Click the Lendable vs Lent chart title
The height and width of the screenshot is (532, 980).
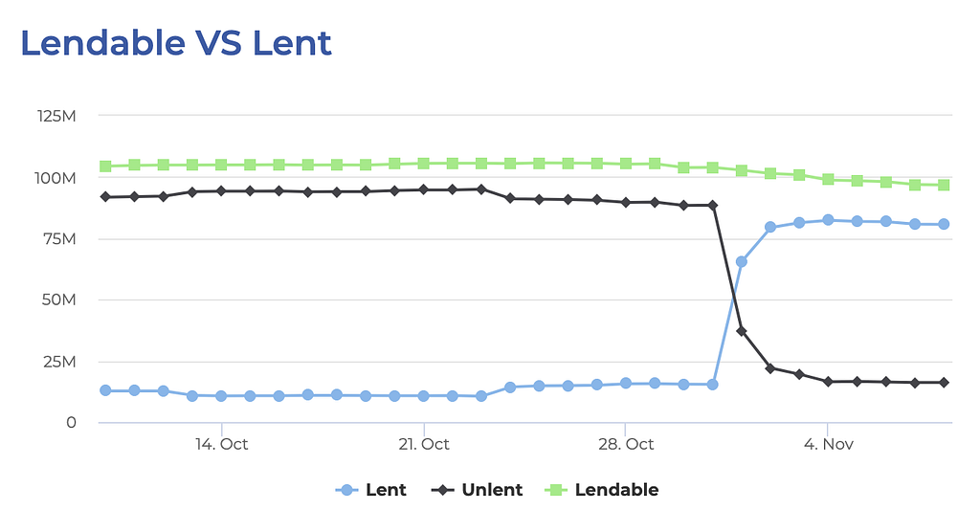tap(176, 43)
